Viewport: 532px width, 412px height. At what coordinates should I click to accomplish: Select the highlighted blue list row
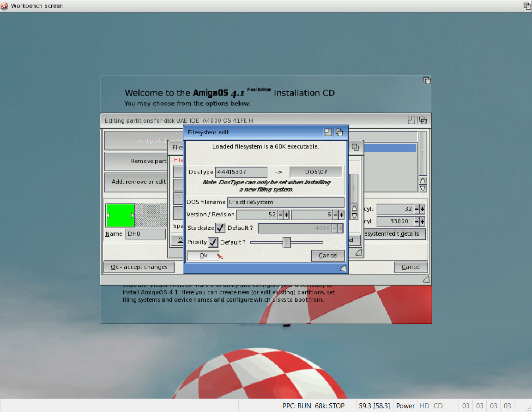pyautogui.click(x=390, y=148)
